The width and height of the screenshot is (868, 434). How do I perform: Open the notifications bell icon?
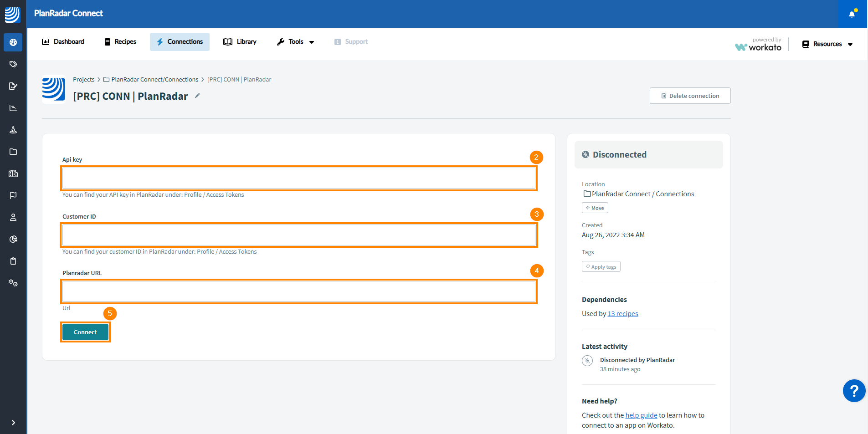coord(852,14)
